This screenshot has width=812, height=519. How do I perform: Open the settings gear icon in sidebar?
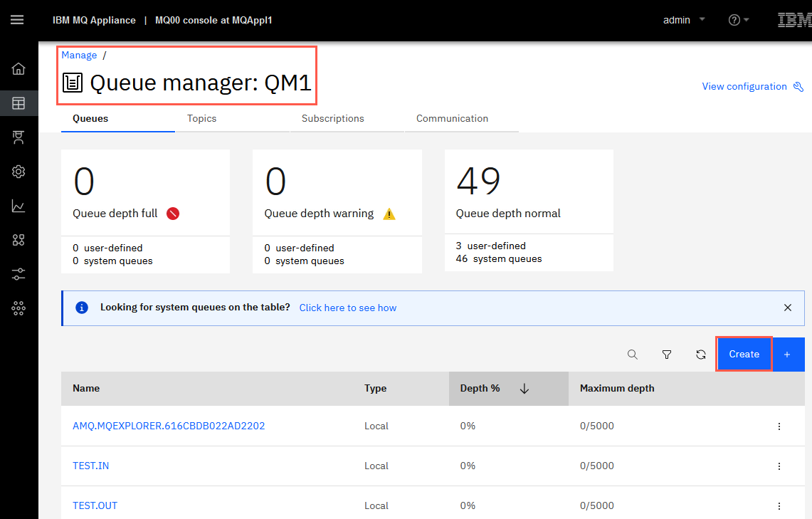tap(19, 172)
